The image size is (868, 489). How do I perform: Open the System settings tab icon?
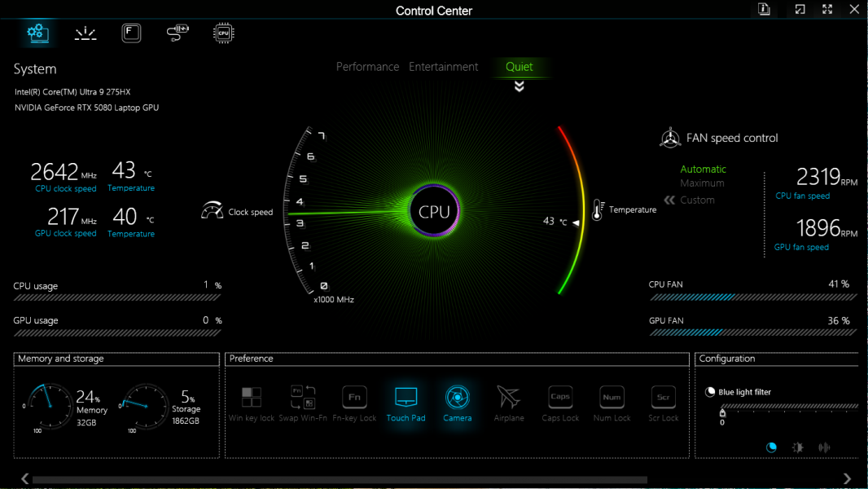click(x=37, y=33)
